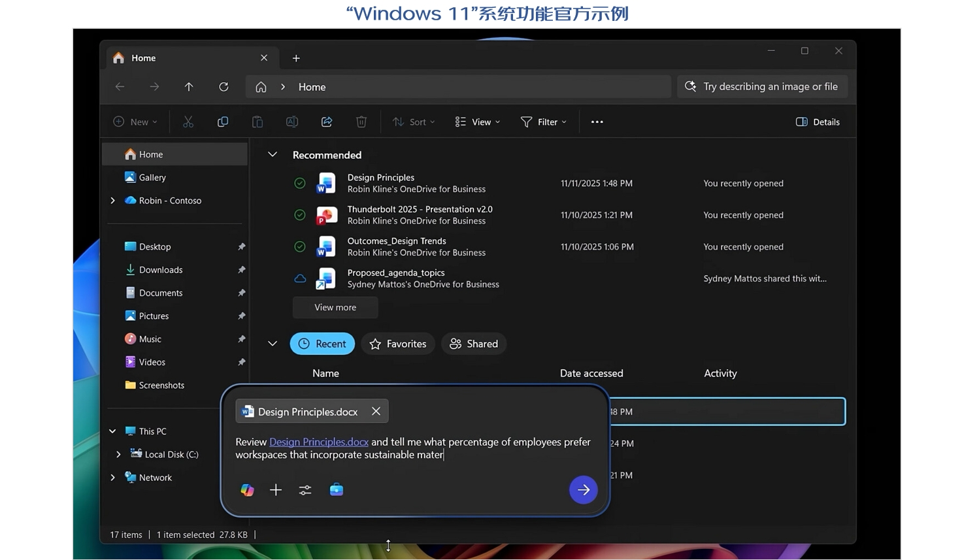This screenshot has width=962, height=560.
Task: Expand Robin - Contoso in sidebar
Action: pyautogui.click(x=113, y=201)
